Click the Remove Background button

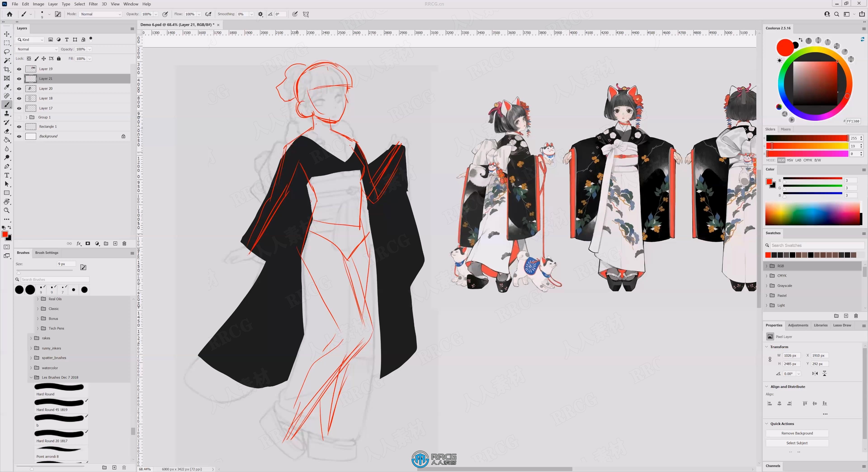[797, 433]
